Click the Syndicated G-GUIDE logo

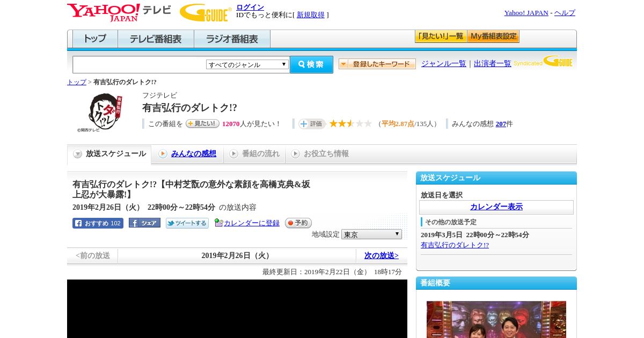[x=543, y=61]
